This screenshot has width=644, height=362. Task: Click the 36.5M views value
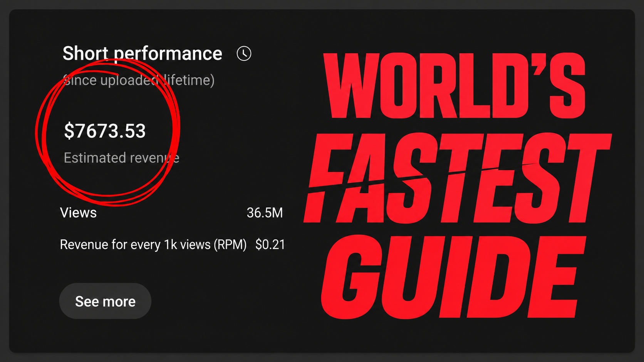pos(265,213)
